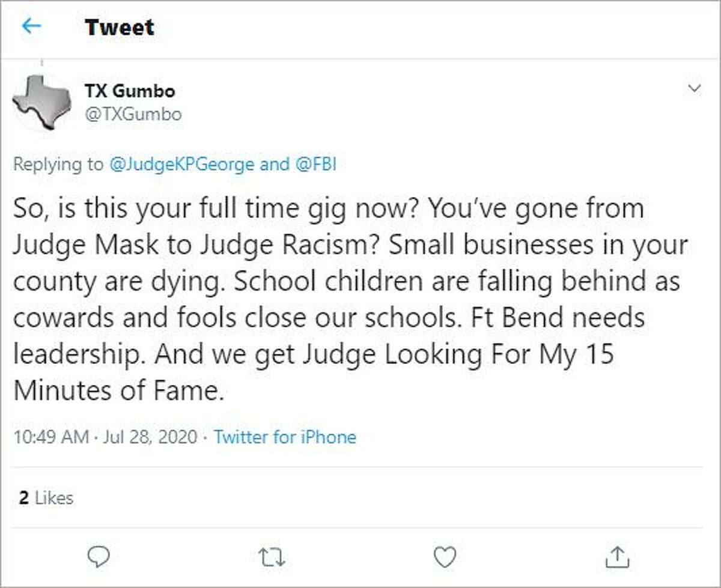Open the @JudgeKPGeorge mention link
721x588 pixels.
(x=182, y=165)
